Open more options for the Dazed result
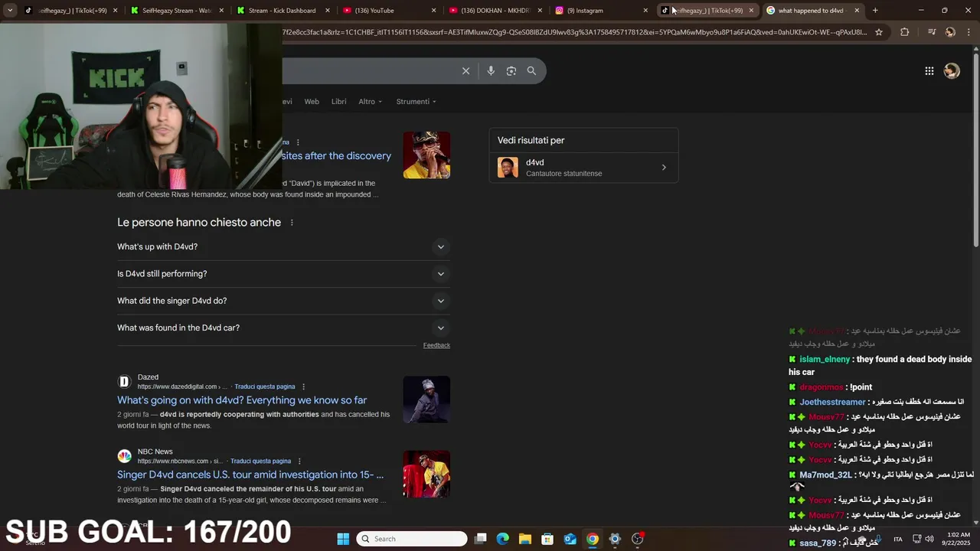Screen dimensions: 980x551 coord(303,386)
